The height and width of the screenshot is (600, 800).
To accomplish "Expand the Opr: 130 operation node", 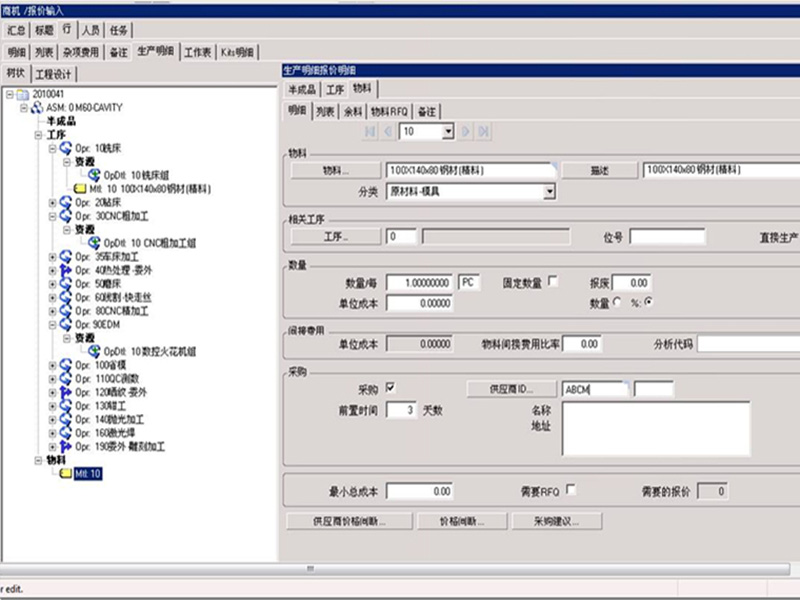I will (53, 406).
